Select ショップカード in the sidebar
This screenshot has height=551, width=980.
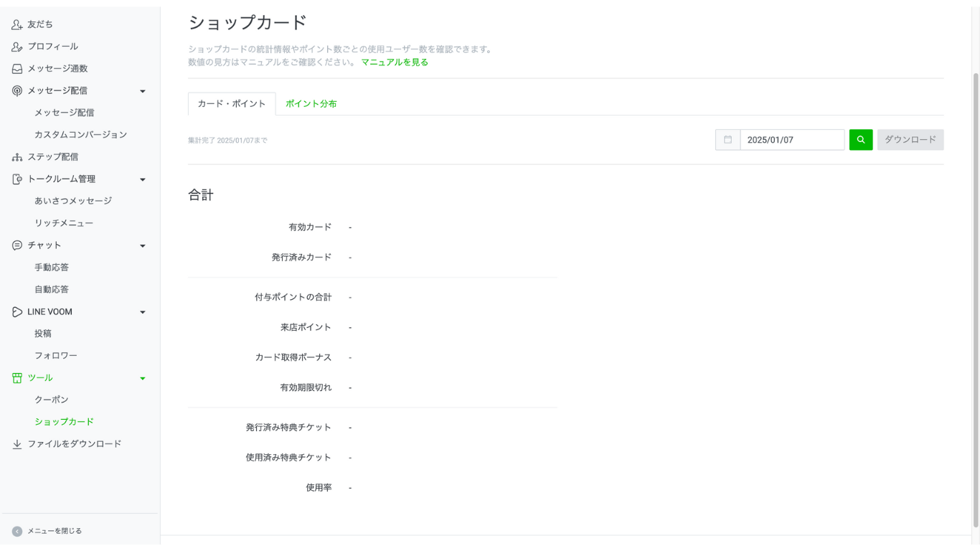pos(64,422)
